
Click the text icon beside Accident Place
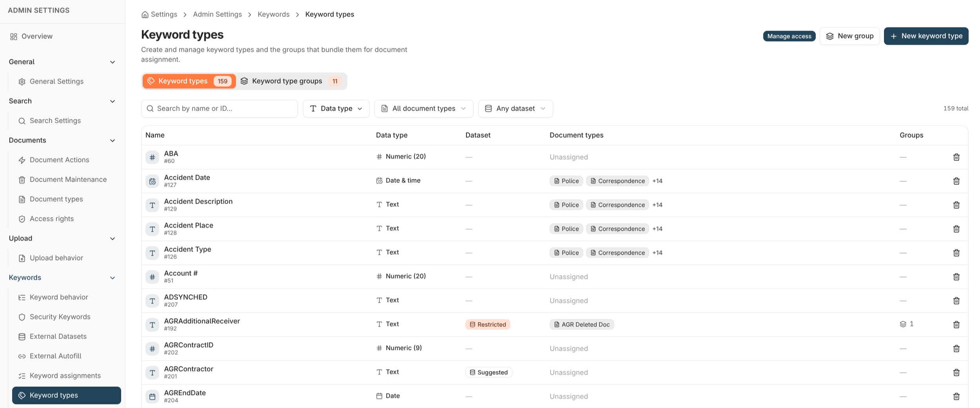tap(152, 229)
